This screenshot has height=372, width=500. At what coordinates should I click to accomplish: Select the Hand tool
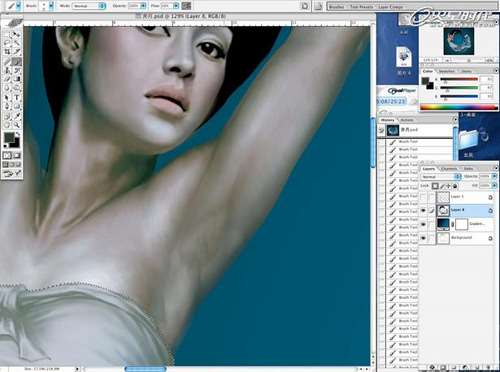(x=7, y=125)
